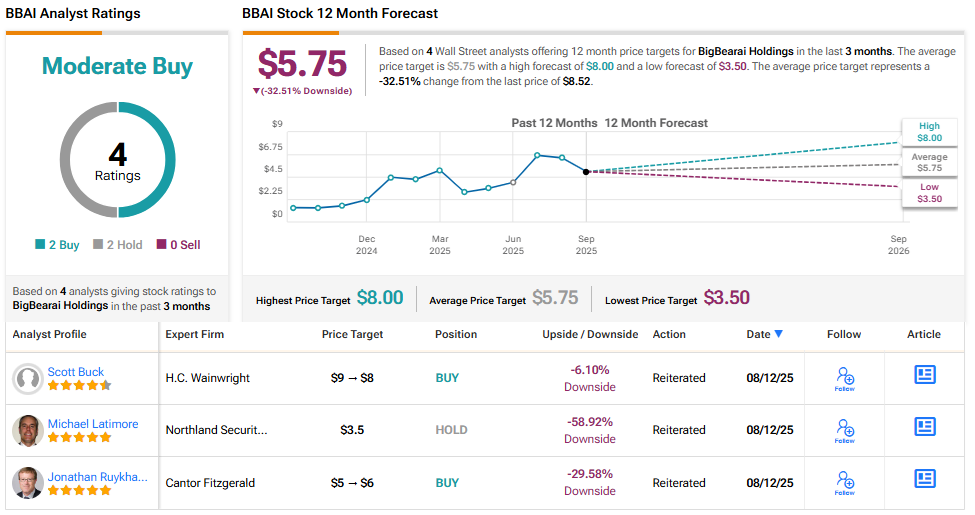Open Michael Latimore analyst profile link
This screenshot has height=515, width=975.
pyautogui.click(x=93, y=424)
